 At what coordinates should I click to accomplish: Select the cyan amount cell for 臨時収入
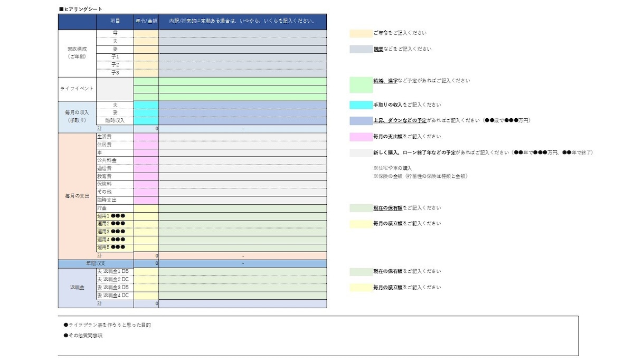(146, 121)
